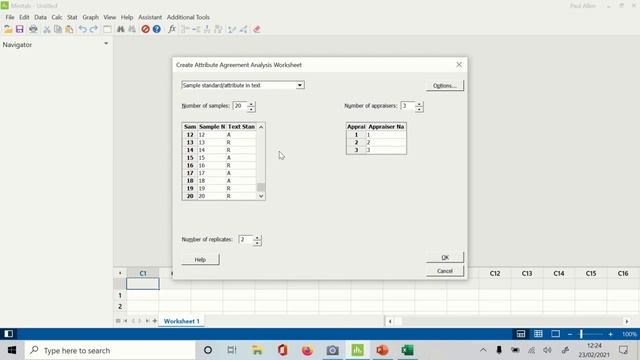640x360 pixels.
Task: Increase the number of replicates with up arrow
Action: [257, 237]
